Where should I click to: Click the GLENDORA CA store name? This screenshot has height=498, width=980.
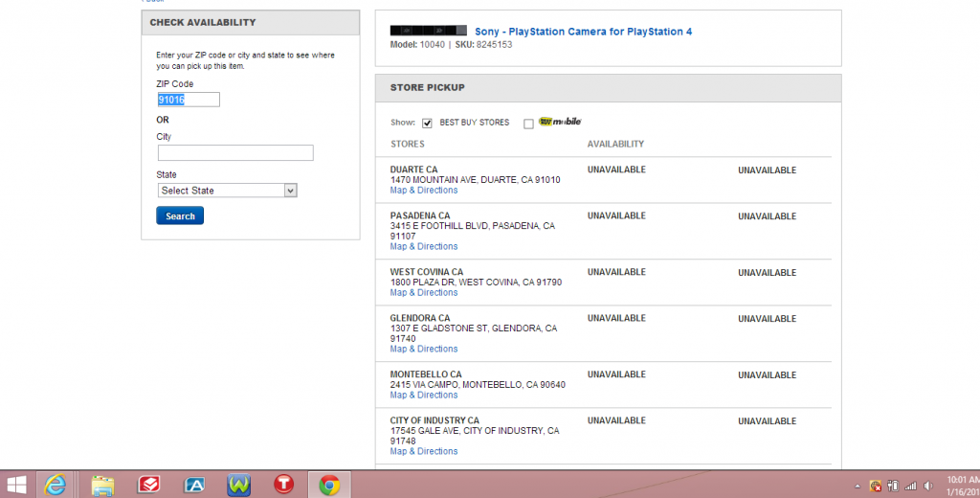click(420, 319)
